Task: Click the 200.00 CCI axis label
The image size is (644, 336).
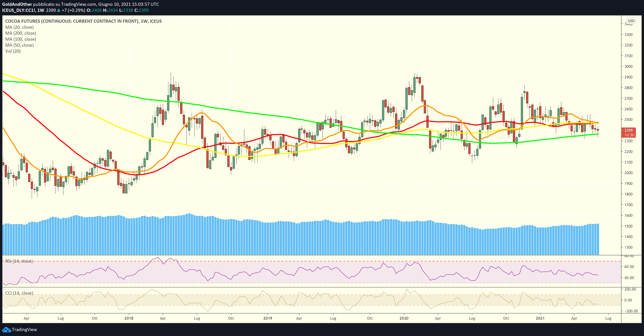Action: click(630, 289)
